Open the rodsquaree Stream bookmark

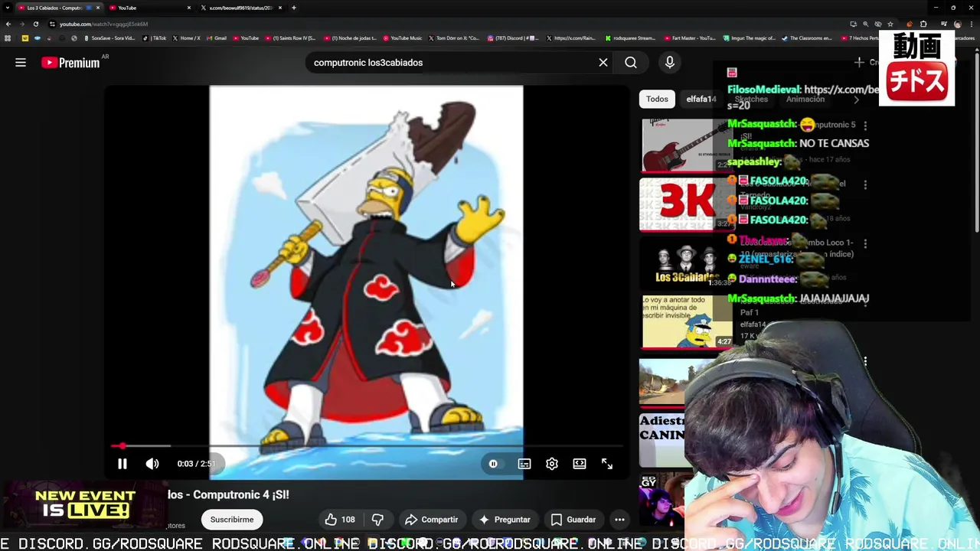point(630,37)
